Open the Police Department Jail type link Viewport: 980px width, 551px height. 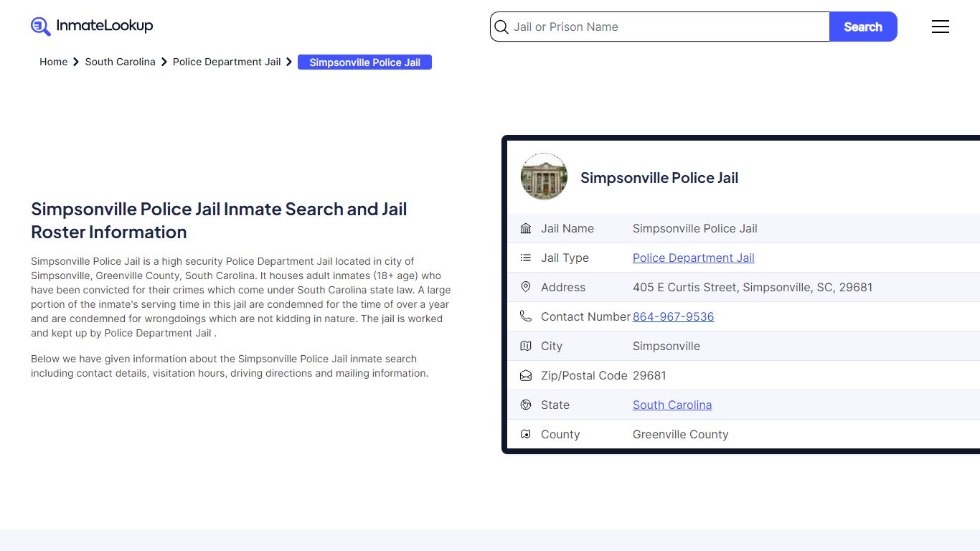pyautogui.click(x=694, y=258)
